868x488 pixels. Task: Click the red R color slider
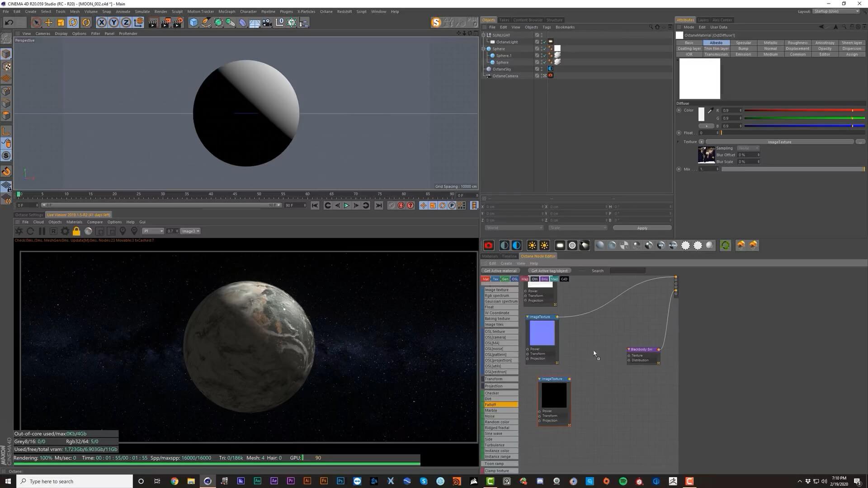pos(804,111)
